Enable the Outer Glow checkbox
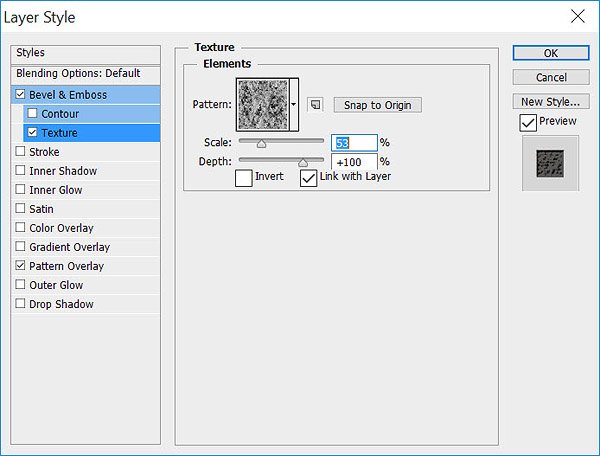The height and width of the screenshot is (456, 600). pos(20,285)
